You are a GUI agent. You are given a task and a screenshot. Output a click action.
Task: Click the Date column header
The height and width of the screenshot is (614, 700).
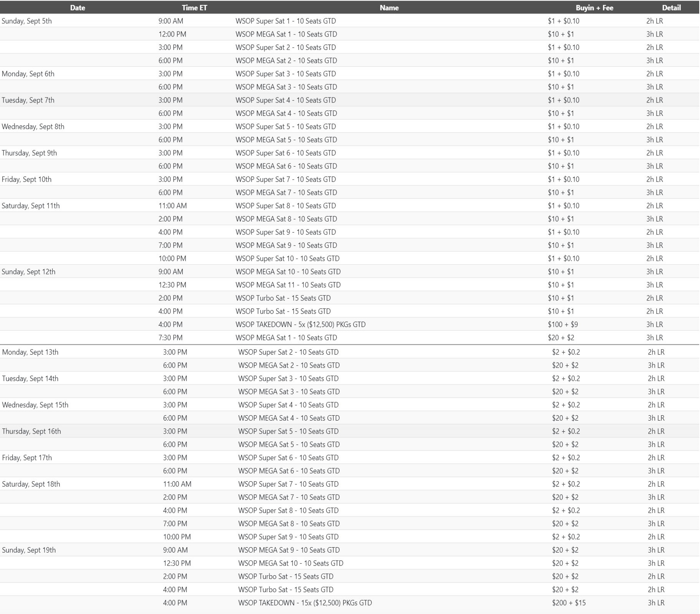pos(77,8)
